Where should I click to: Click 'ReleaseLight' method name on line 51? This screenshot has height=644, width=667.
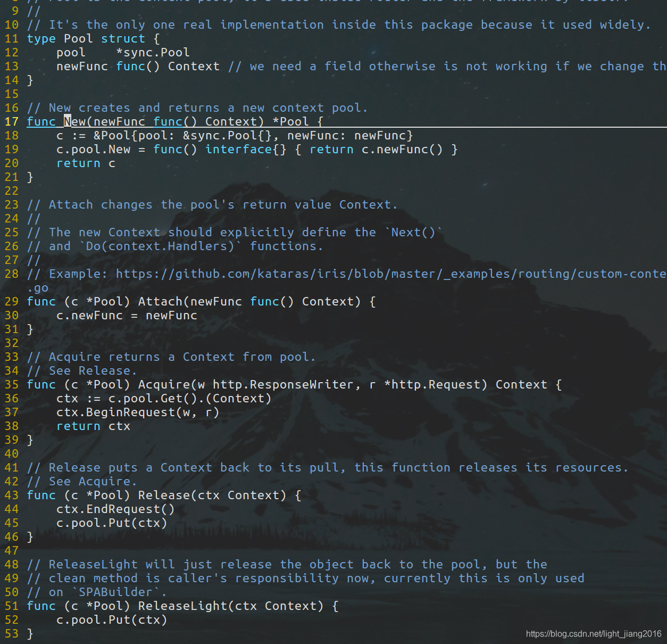pos(182,606)
